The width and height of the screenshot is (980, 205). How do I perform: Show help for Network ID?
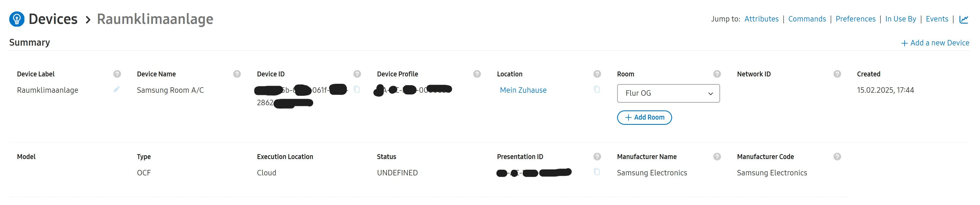(837, 74)
